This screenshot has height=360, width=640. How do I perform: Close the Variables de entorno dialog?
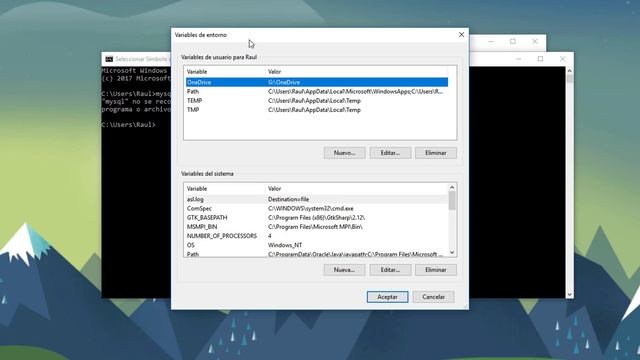(461, 35)
